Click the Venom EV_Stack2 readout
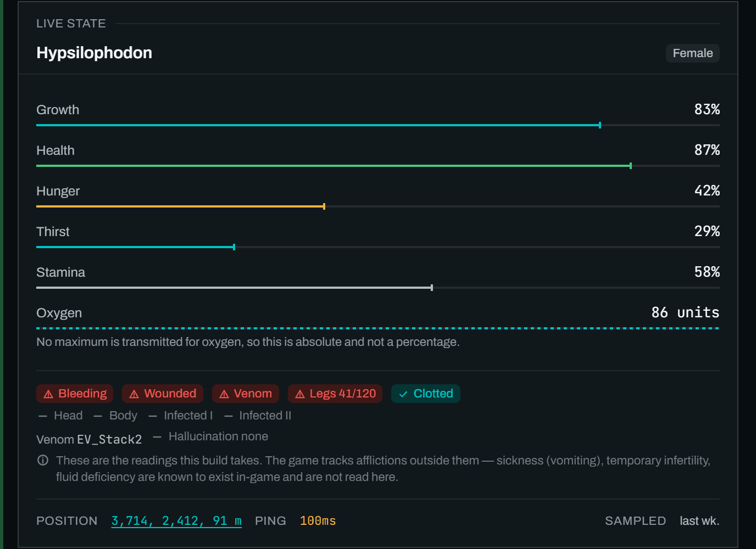Image resolution: width=756 pixels, height=549 pixels. 89,439
